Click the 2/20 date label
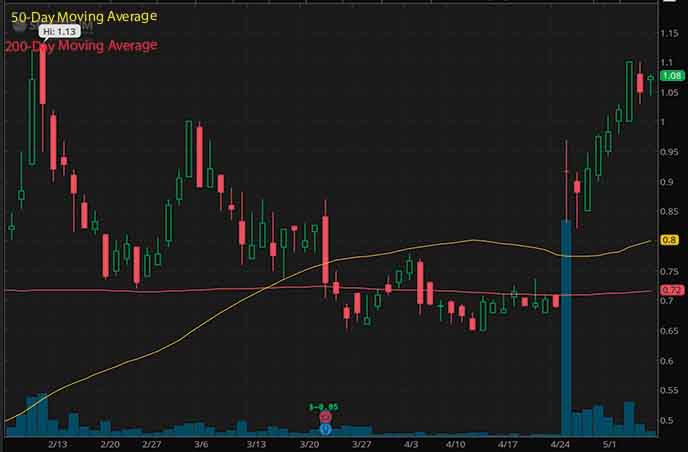 pos(110,444)
